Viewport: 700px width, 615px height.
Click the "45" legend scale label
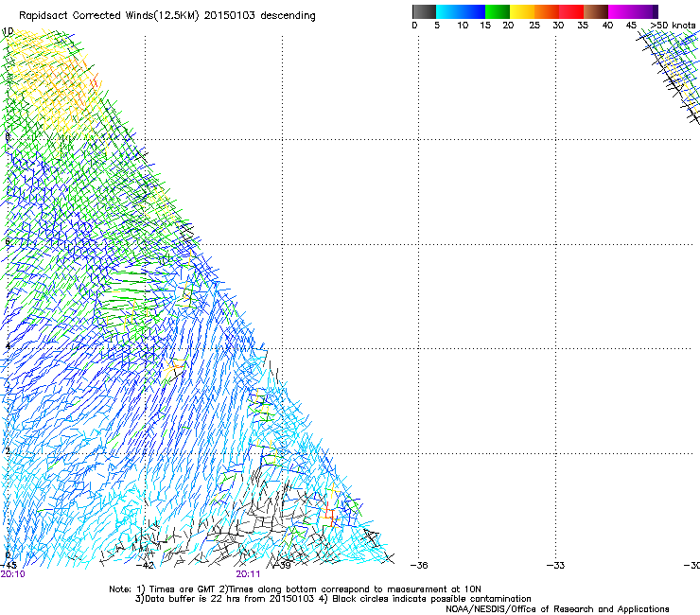tap(631, 26)
